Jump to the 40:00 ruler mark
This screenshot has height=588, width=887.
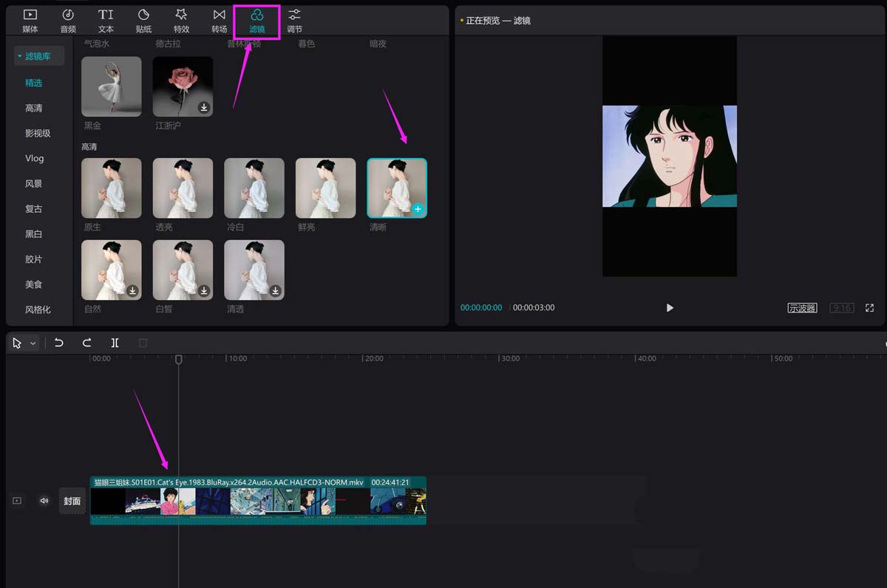coord(647,358)
